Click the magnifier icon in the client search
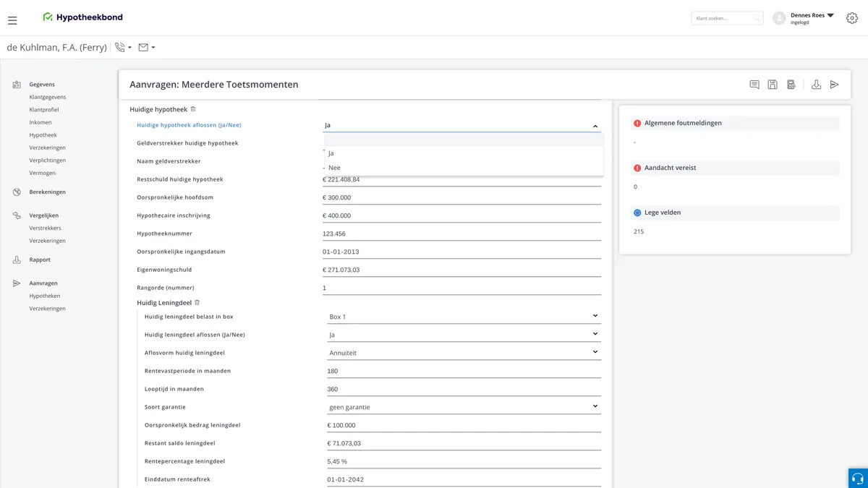 tap(757, 18)
